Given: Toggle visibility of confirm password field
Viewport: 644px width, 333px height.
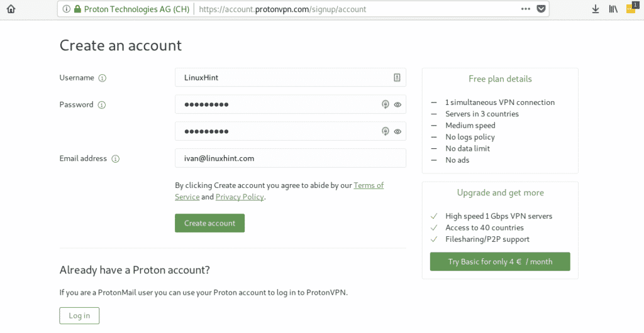Looking at the screenshot, I should click(397, 132).
